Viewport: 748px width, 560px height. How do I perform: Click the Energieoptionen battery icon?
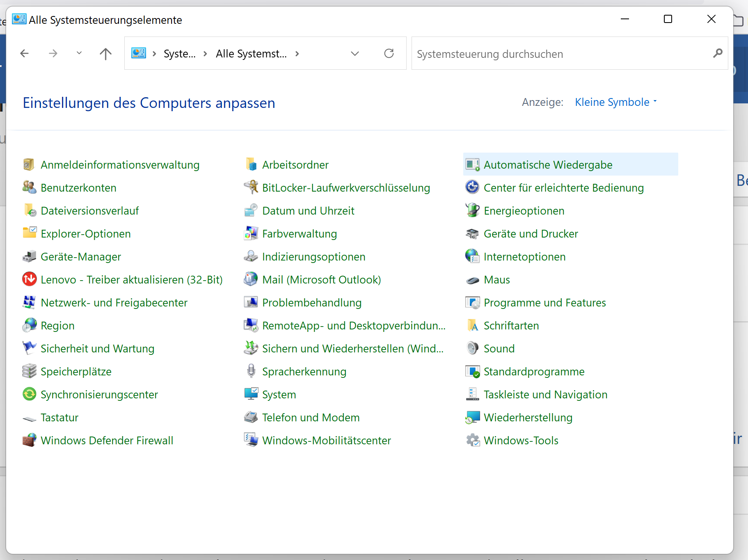pos(472,210)
